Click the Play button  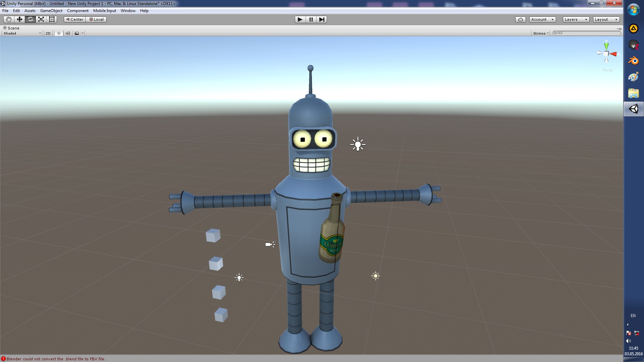[300, 19]
